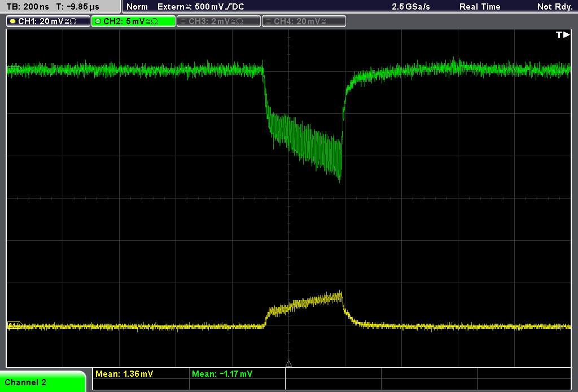Screen dimensions: 578x392
Task: Click the indicator circle on the CH2 button
Action: point(98,21)
